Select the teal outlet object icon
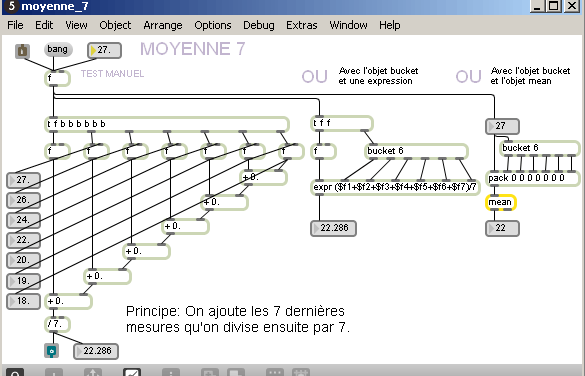The width and height of the screenshot is (585, 376). click(51, 351)
